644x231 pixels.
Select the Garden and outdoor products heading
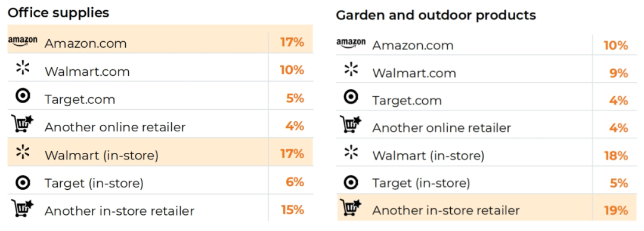pyautogui.click(x=436, y=15)
